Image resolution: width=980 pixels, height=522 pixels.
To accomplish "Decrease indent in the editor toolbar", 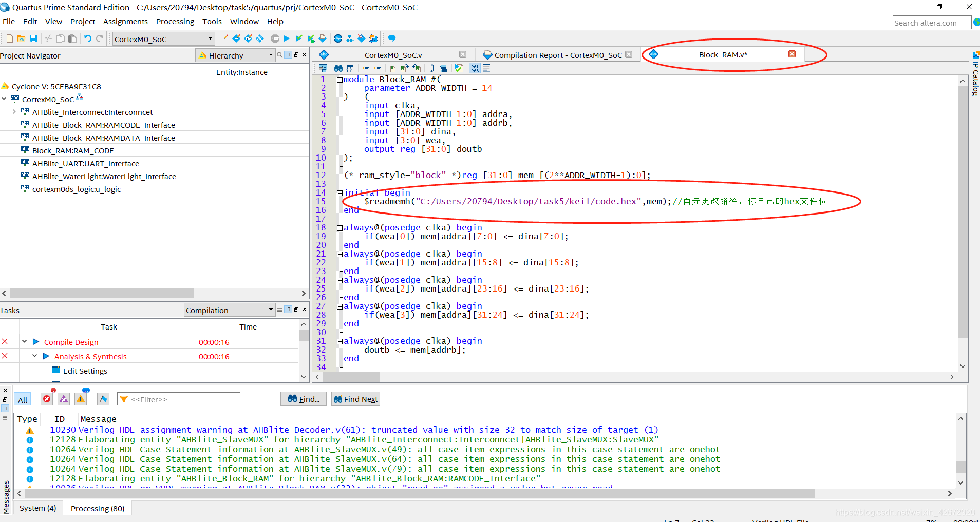I will click(x=378, y=68).
